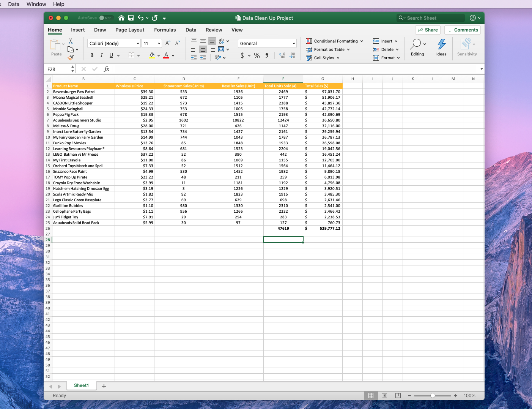
Task: Open the Delete cells dropdown
Action: click(386, 49)
